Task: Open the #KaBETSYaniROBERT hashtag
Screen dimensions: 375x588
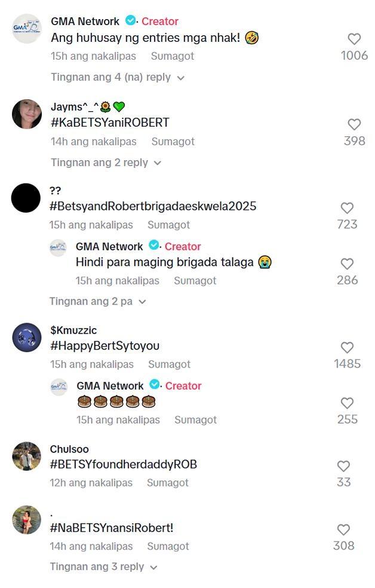Action: pos(110,122)
